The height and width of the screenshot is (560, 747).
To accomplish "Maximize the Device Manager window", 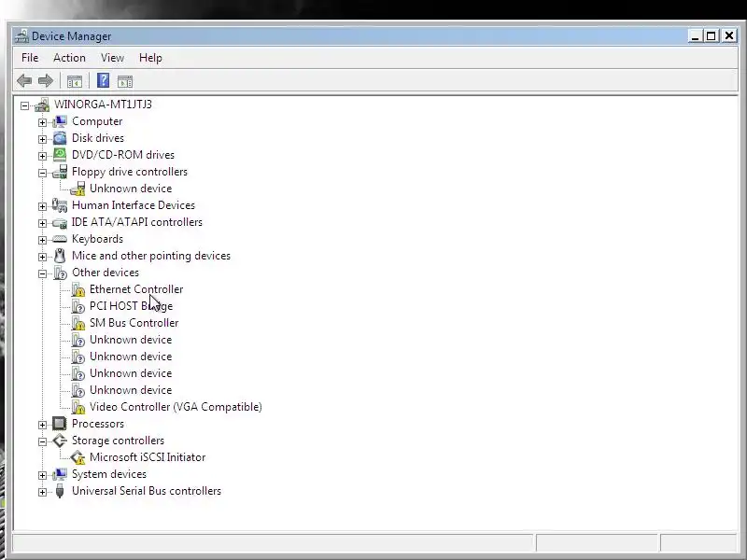I will pyautogui.click(x=712, y=36).
